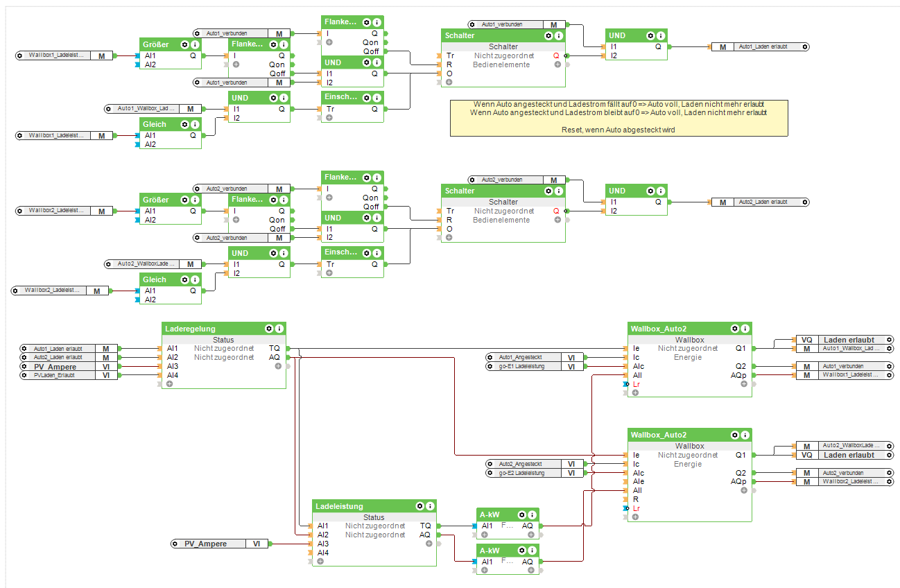
Task: Click the AI3 input of Laderegelung block
Action: pyautogui.click(x=173, y=366)
